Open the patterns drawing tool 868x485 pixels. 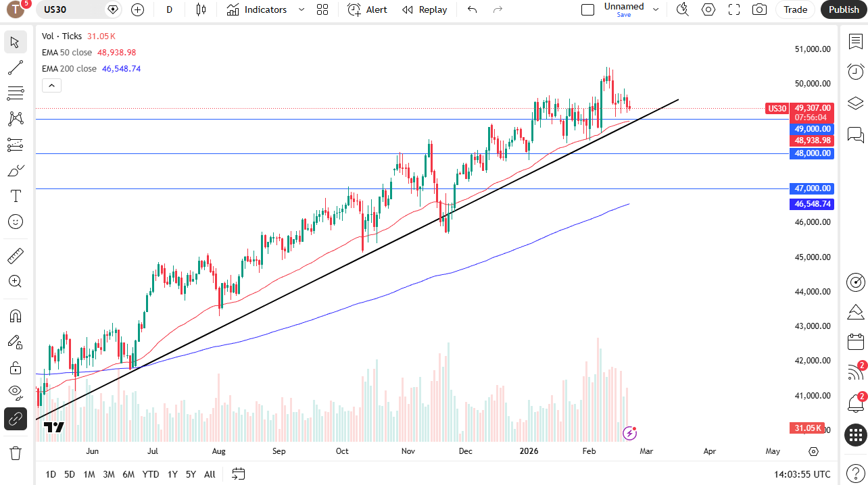click(x=15, y=119)
